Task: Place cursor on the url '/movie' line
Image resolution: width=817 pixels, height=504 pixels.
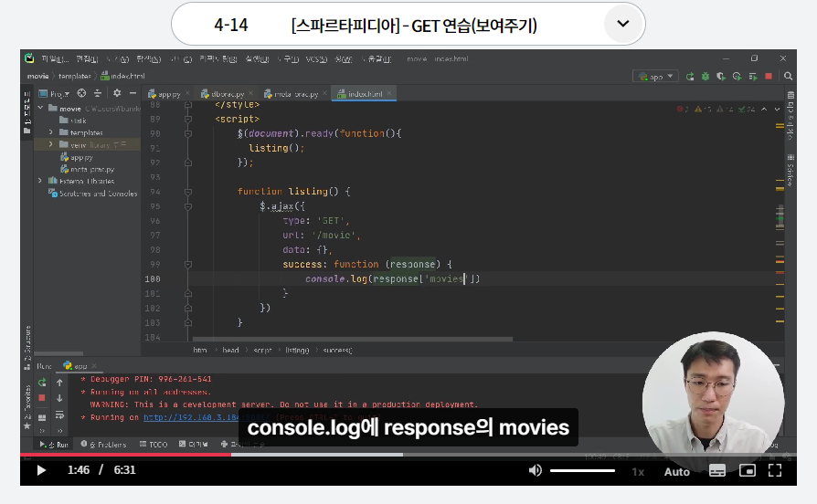Action: pos(322,236)
